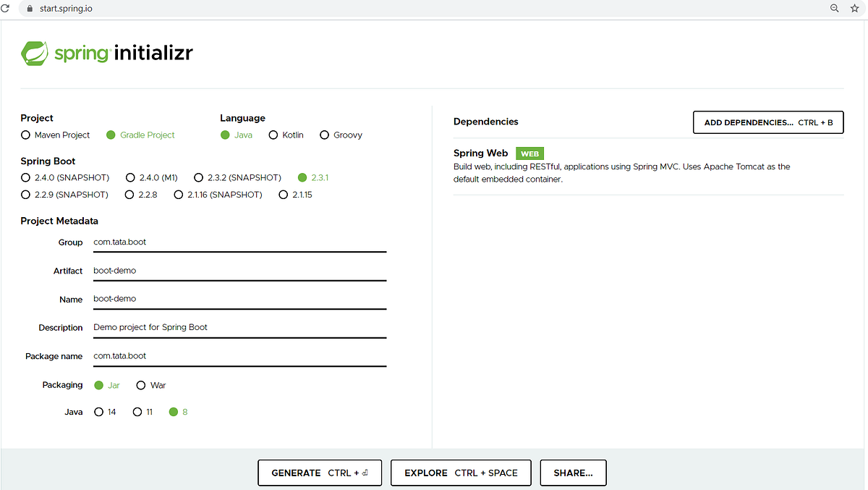The height and width of the screenshot is (490, 868).
Task: Click the green WEB badge beside Spring Web
Action: click(x=529, y=153)
